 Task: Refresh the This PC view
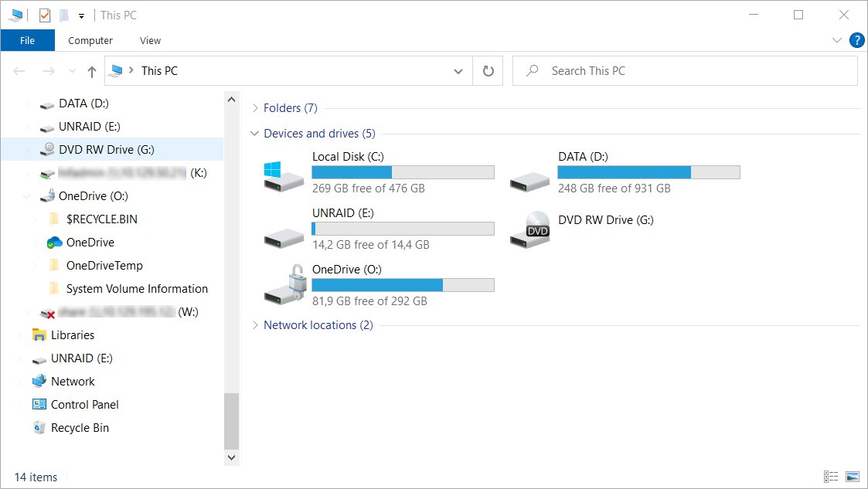tap(488, 71)
